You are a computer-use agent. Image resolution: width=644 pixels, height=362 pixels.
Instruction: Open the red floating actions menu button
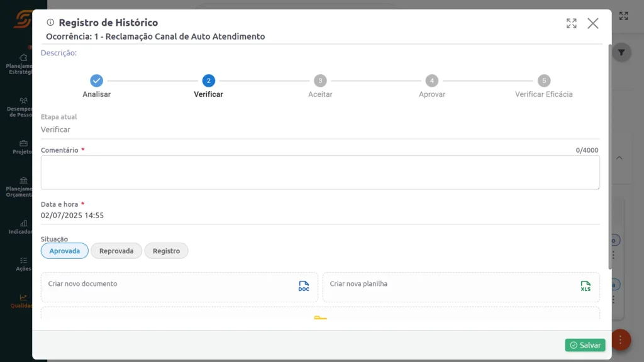621,340
